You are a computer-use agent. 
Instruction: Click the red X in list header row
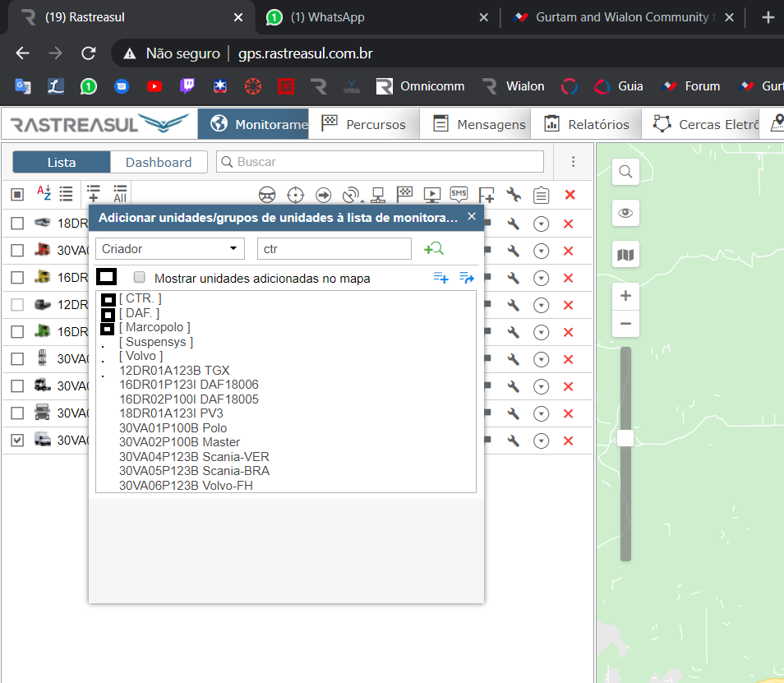click(x=570, y=195)
